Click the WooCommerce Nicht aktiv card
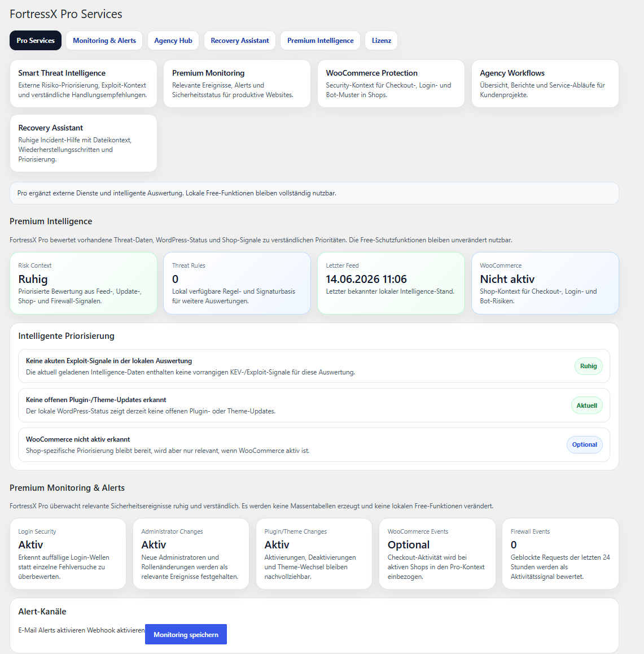Viewport: 644px width, 654px height. point(545,283)
